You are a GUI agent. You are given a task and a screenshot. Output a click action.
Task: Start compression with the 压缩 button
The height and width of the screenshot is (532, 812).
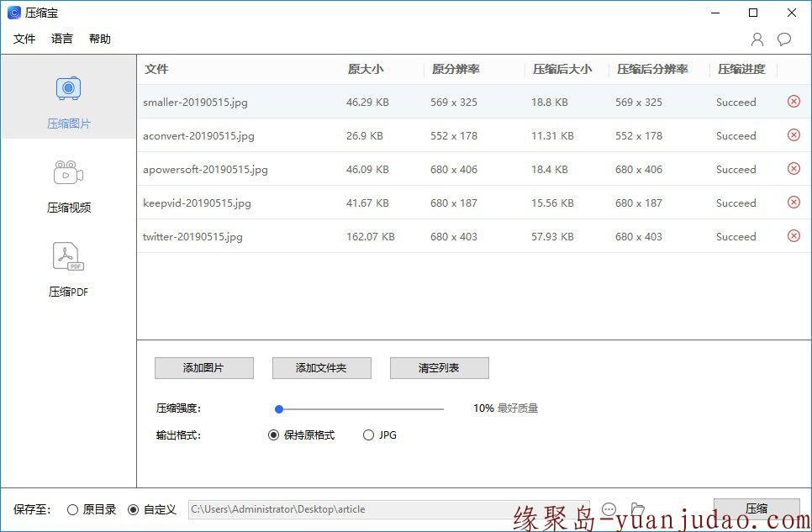coord(757,508)
